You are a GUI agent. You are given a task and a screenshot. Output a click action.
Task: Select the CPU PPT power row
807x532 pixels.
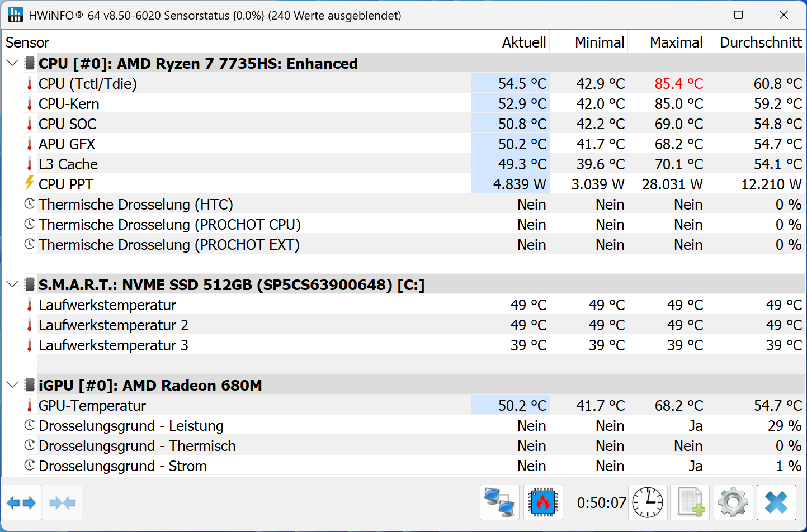[x=413, y=184]
